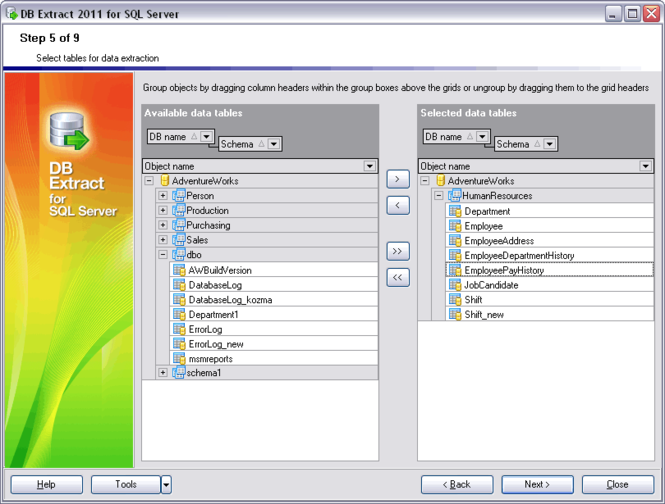Click the HumanResources schema icon
This screenshot has width=665, height=504.
point(454,196)
